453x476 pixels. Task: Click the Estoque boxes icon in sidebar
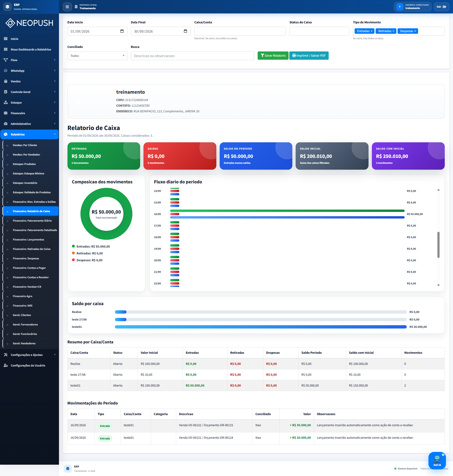pyautogui.click(x=6, y=103)
